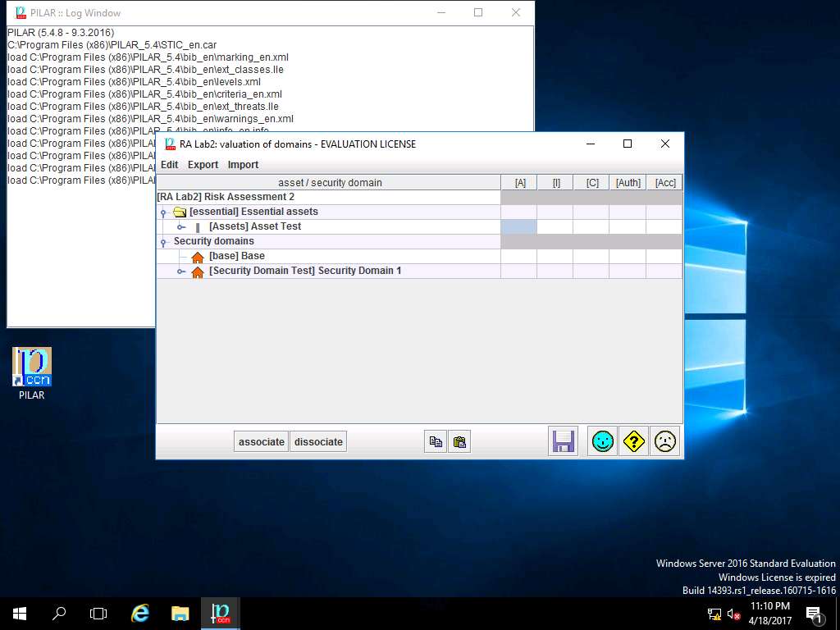Click the [A] column header
The width and height of the screenshot is (840, 630).
[519, 183]
